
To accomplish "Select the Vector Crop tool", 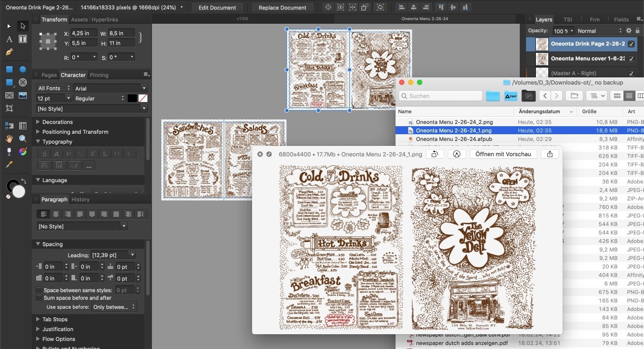I will click(x=9, y=108).
